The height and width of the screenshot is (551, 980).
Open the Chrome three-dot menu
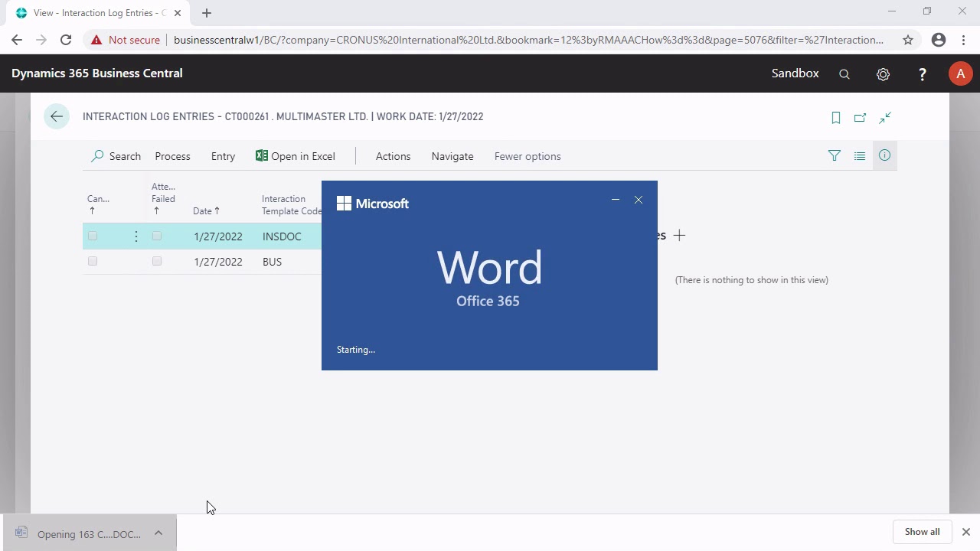[x=963, y=40]
